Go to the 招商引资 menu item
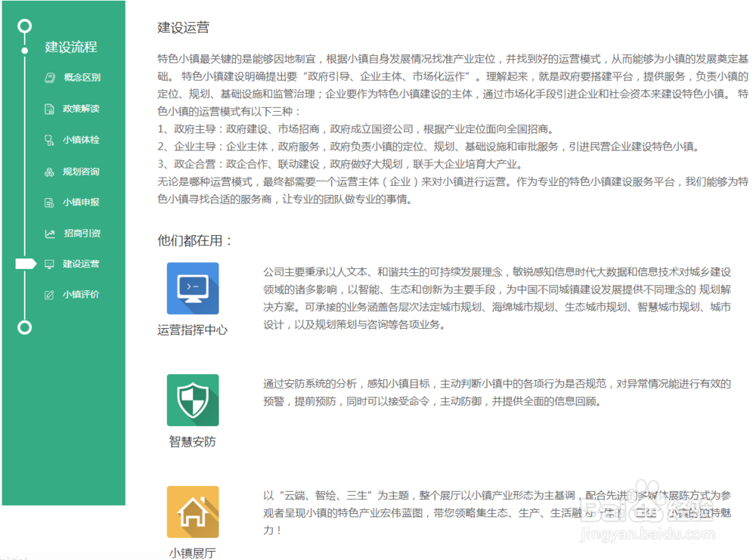The height and width of the screenshot is (560, 756). pos(82,234)
